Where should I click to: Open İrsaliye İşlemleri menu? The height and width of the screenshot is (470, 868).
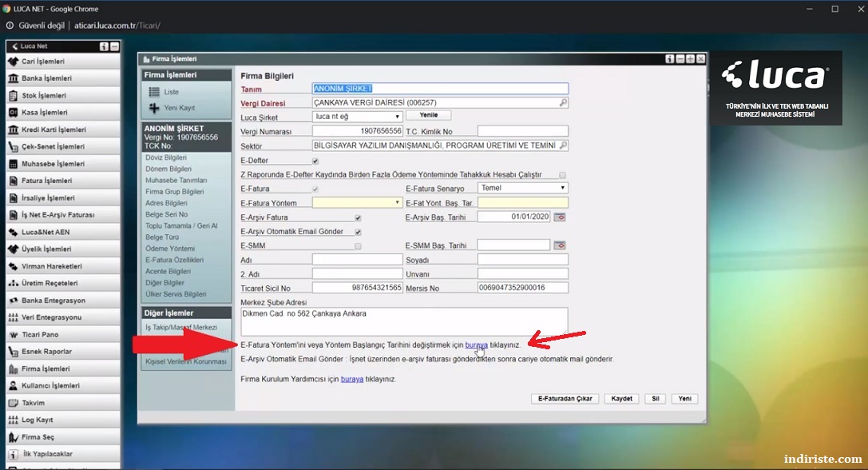click(63, 197)
